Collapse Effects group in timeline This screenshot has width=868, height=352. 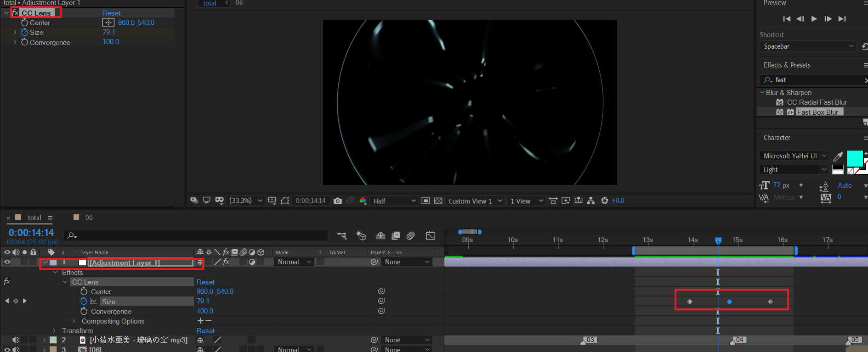click(56, 273)
